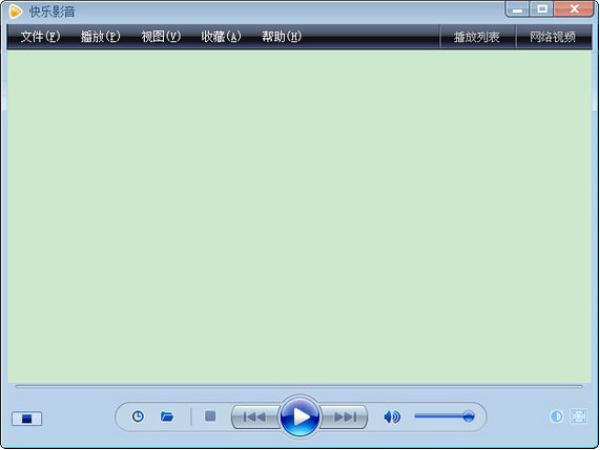Viewport: 600px width, 450px height.
Task: Open the 文件(F) menu
Action: pyautogui.click(x=40, y=37)
